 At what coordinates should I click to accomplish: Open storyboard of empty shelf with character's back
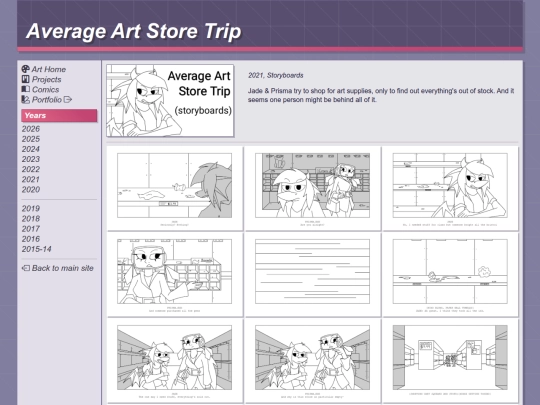(175, 188)
